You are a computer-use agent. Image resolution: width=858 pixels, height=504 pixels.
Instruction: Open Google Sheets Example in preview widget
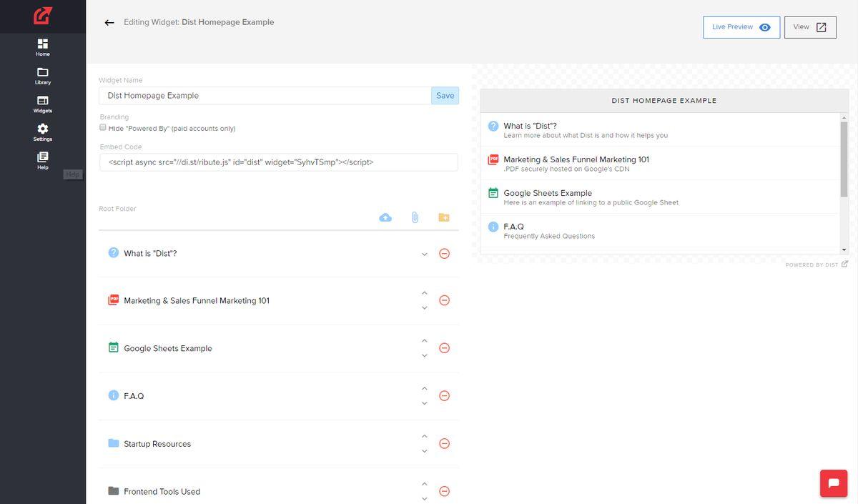click(x=660, y=197)
